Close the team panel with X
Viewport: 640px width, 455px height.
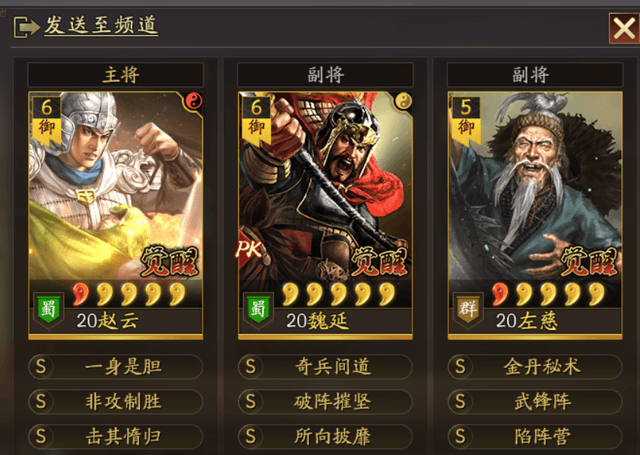(x=624, y=28)
